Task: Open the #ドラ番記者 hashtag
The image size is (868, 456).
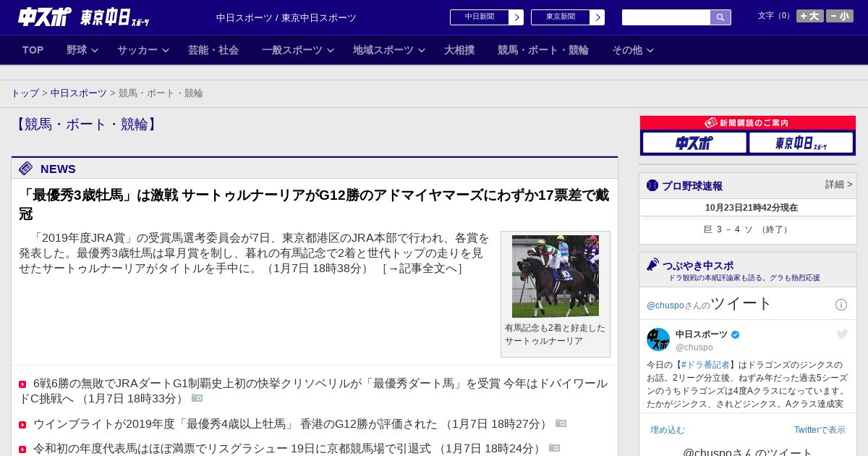Action: click(x=705, y=365)
